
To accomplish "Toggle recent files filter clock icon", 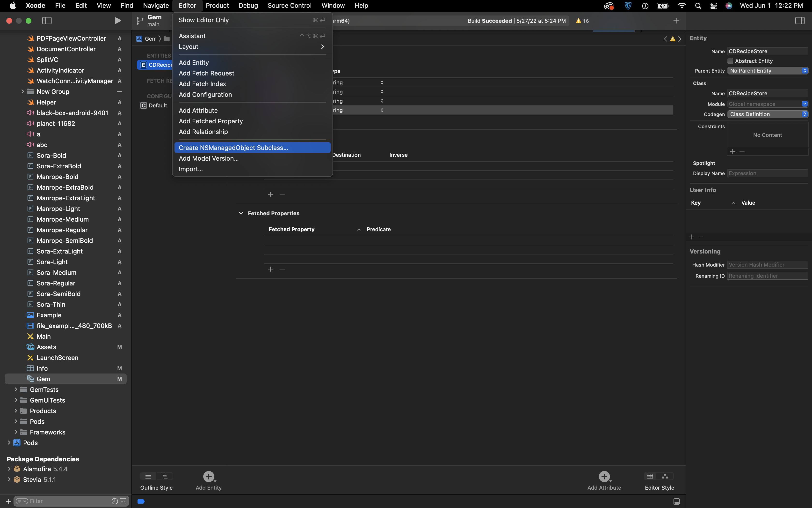I will pyautogui.click(x=115, y=501).
